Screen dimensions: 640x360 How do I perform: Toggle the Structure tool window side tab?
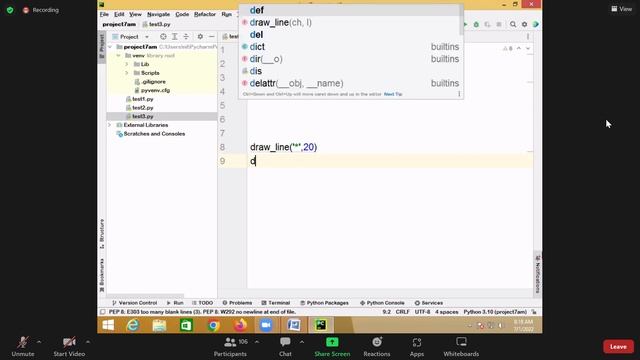tap(102, 234)
